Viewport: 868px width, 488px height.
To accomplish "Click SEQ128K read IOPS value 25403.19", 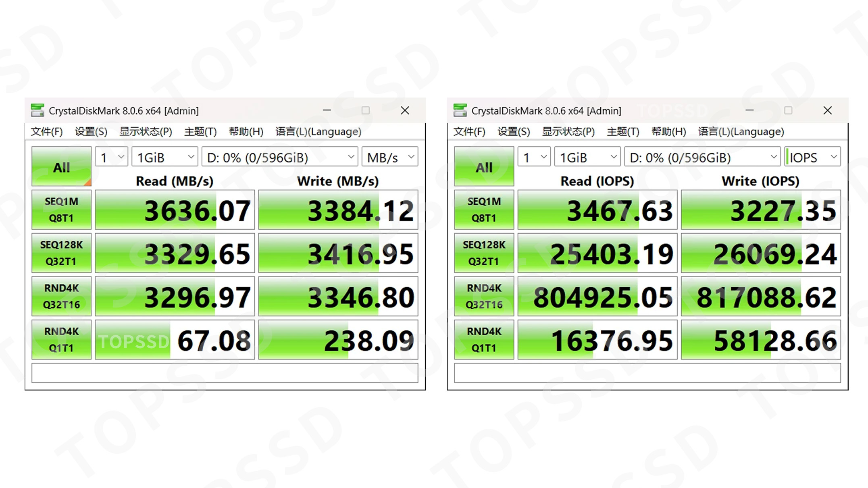I will 597,253.
